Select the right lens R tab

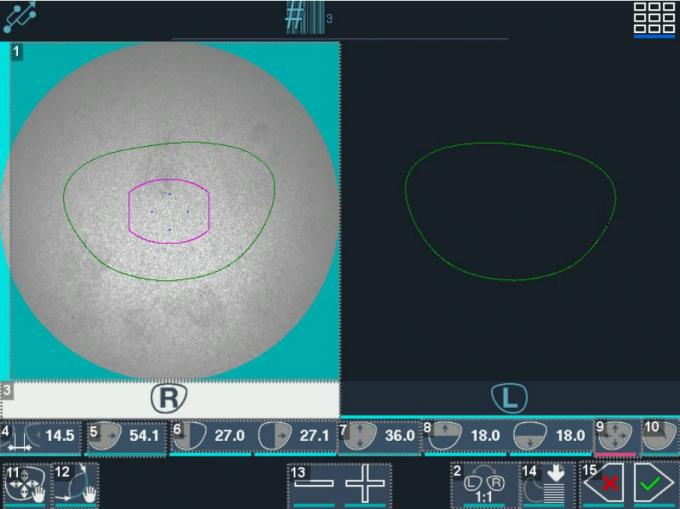170,398
